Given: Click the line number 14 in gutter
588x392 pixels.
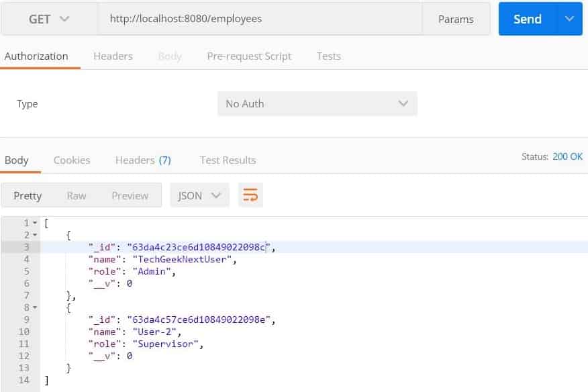Looking at the screenshot, I should [23, 380].
